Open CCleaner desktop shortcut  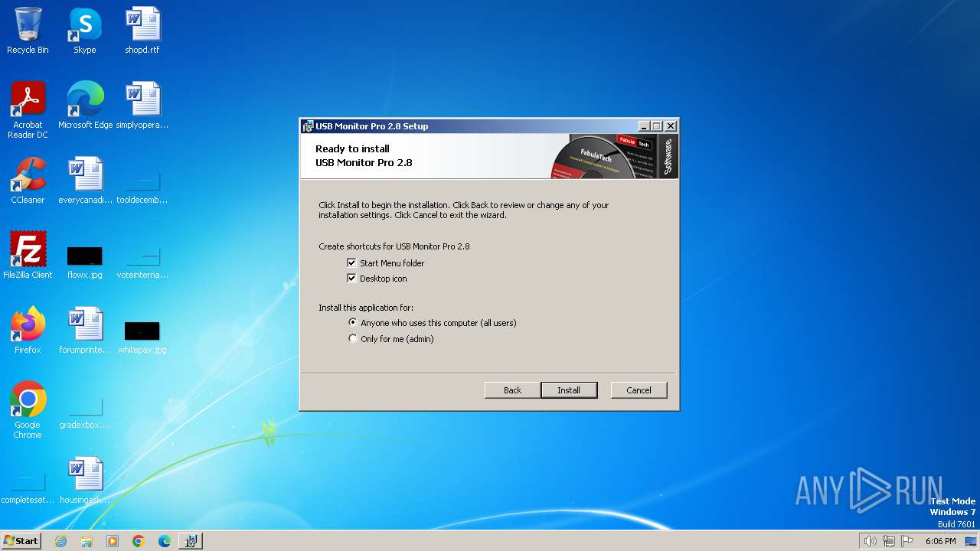pyautogui.click(x=28, y=181)
